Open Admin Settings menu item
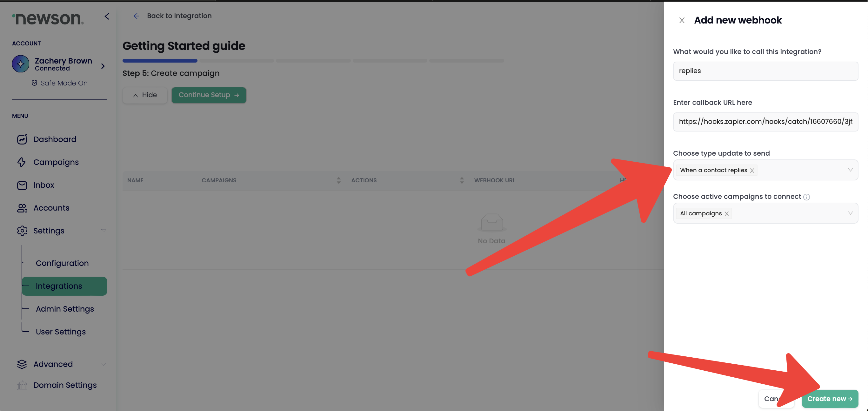868x411 pixels. point(65,309)
